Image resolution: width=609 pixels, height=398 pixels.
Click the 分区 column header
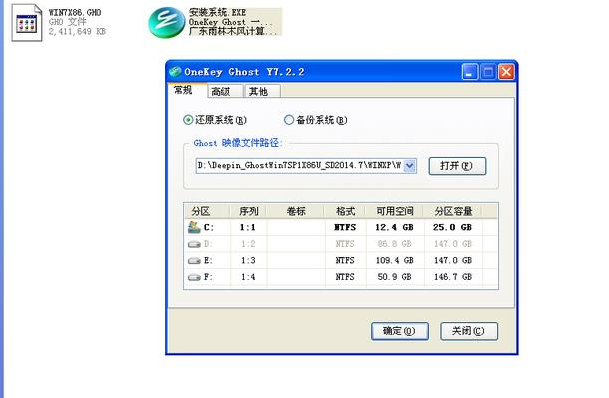pyautogui.click(x=207, y=211)
